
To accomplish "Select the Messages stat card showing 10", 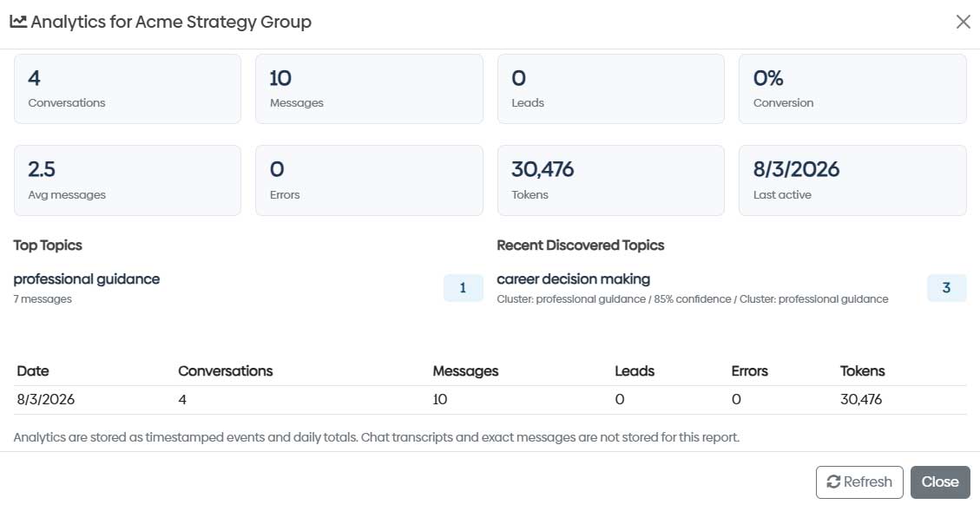I will 370,88.
